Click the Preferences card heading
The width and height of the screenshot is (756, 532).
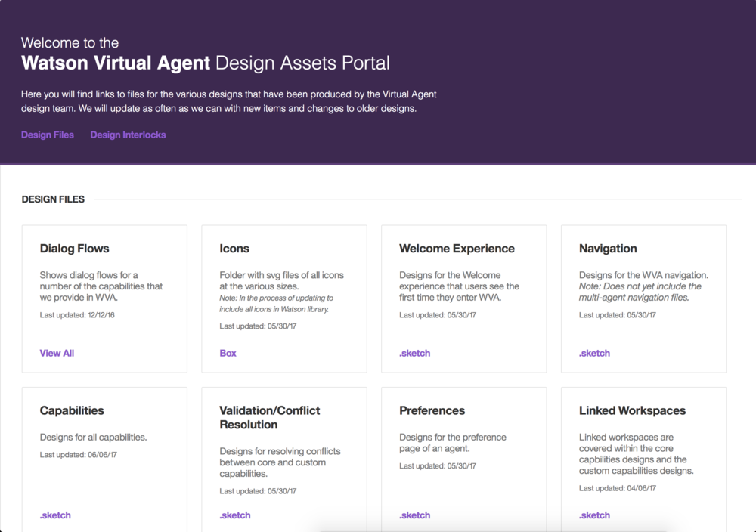432,410
